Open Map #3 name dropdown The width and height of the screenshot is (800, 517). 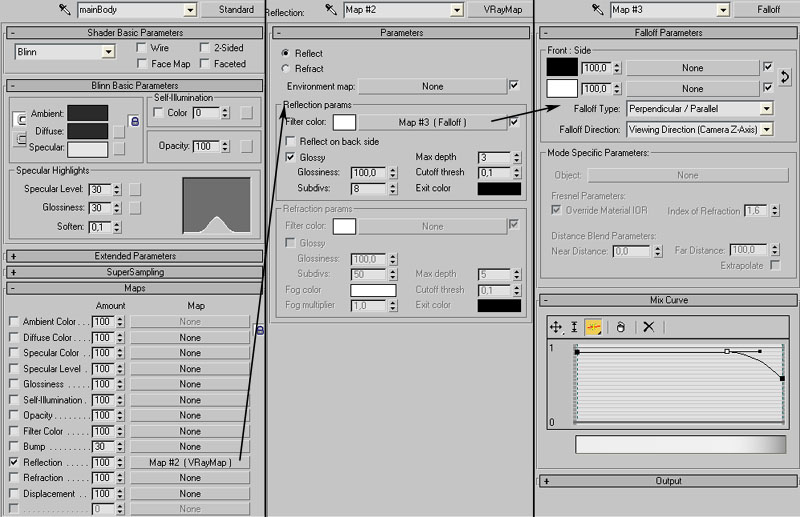[x=723, y=10]
